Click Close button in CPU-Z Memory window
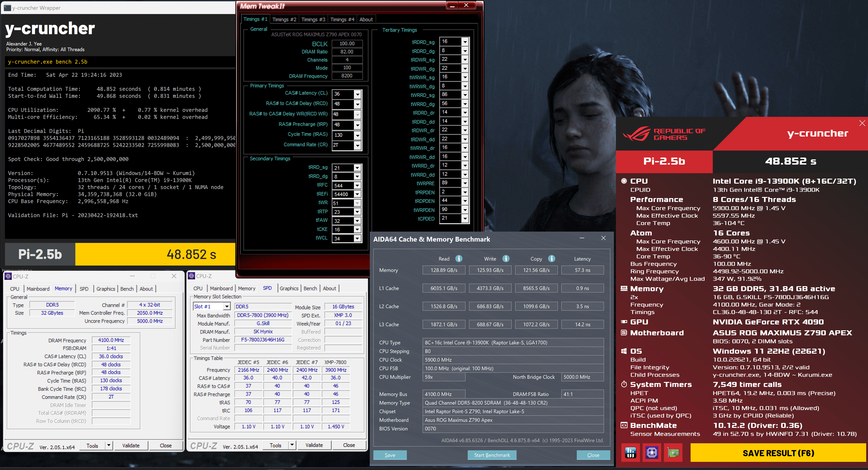This screenshot has height=470, width=868. click(x=165, y=445)
